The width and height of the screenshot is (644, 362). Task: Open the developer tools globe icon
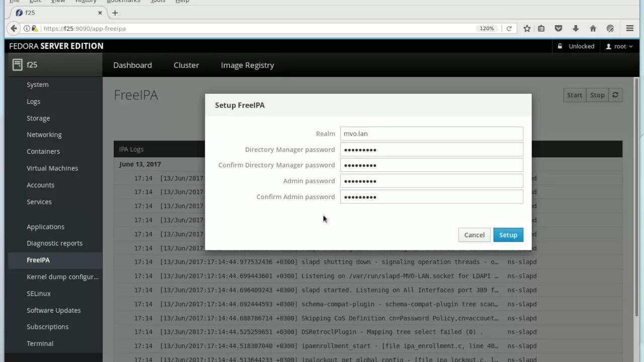point(610,29)
